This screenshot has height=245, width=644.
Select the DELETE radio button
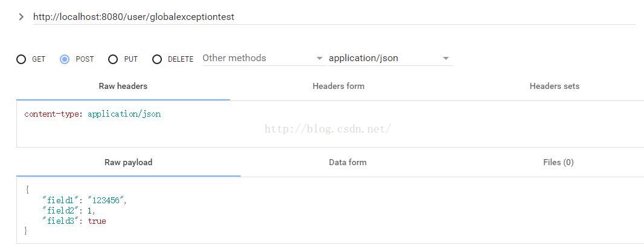click(157, 59)
